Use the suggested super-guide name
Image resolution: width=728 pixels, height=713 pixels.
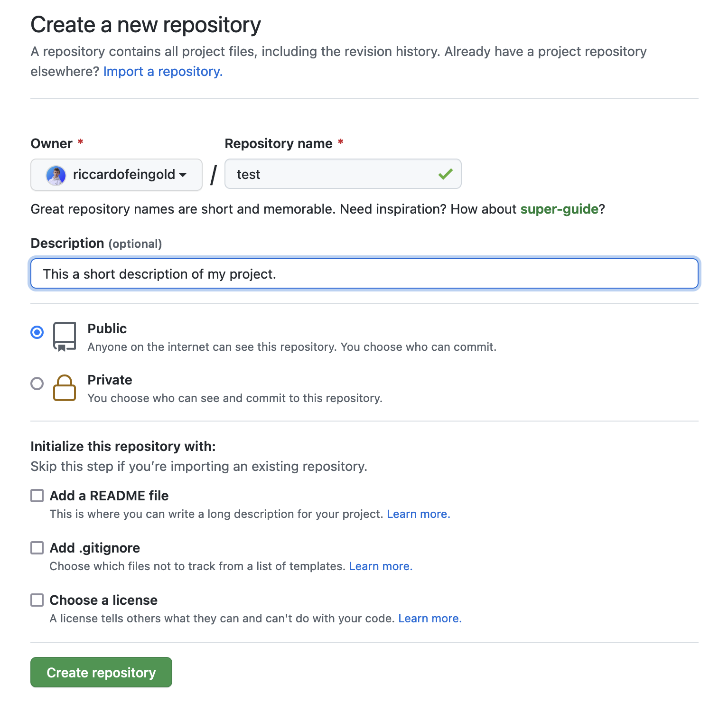(559, 209)
